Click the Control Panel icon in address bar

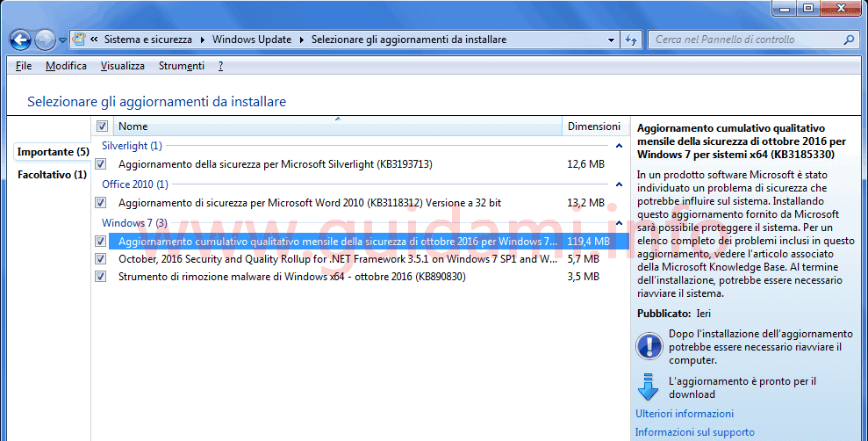pos(79,40)
